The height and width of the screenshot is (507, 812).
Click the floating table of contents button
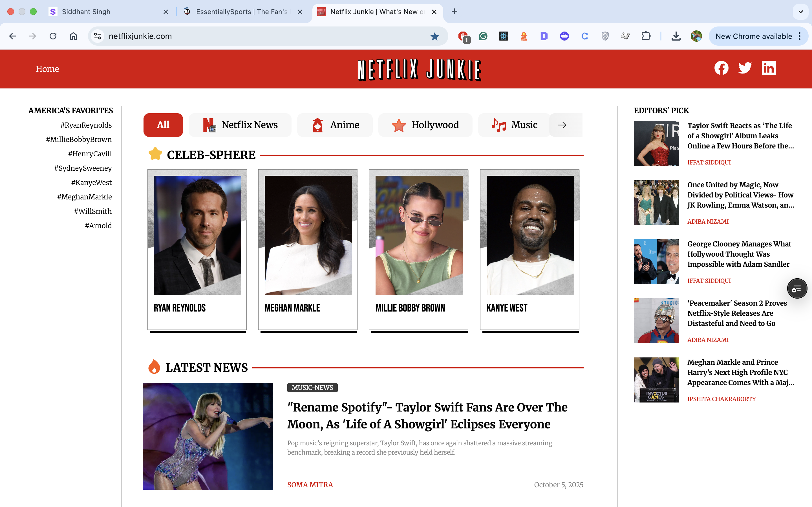tap(797, 288)
